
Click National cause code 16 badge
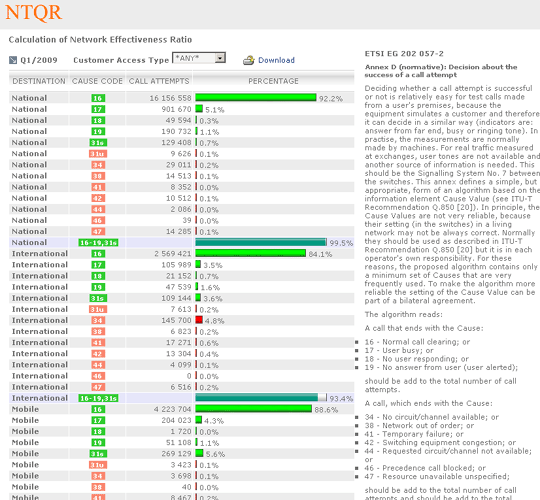pos(98,98)
